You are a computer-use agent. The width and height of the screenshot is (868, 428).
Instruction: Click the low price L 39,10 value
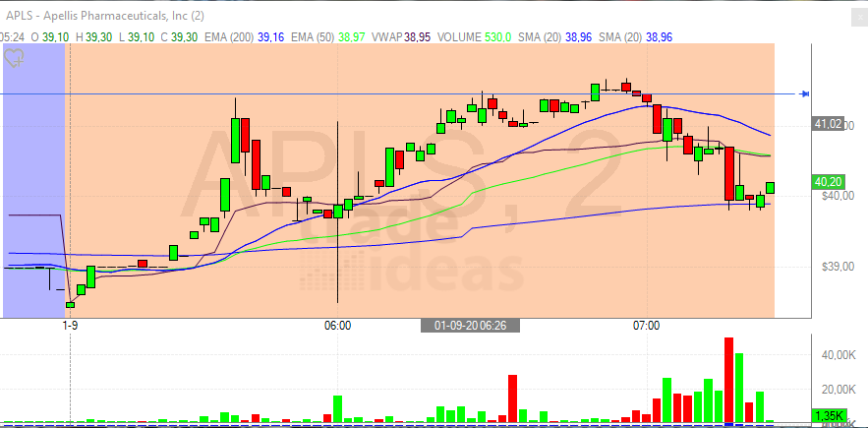pyautogui.click(x=135, y=37)
